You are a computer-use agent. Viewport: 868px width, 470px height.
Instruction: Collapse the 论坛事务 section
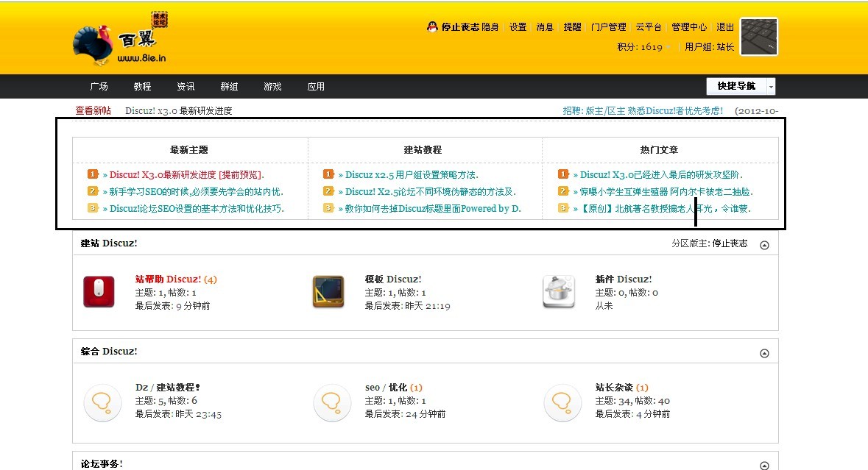(764, 466)
